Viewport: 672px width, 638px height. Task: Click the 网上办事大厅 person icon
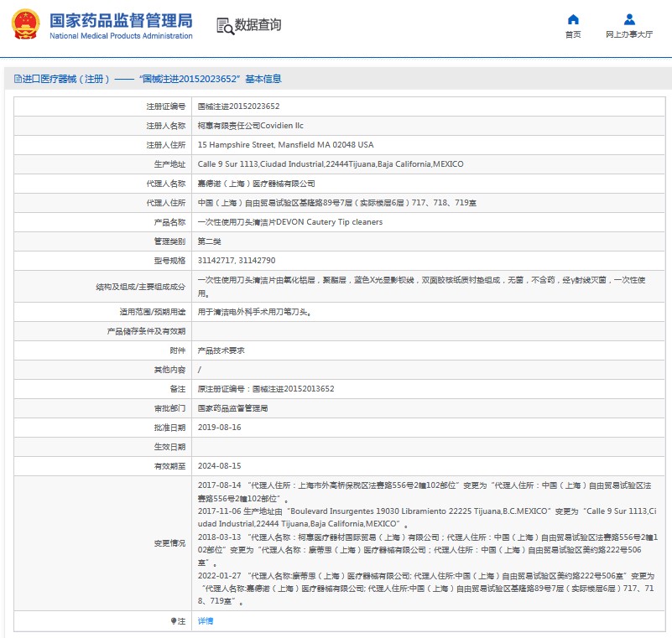coord(629,19)
